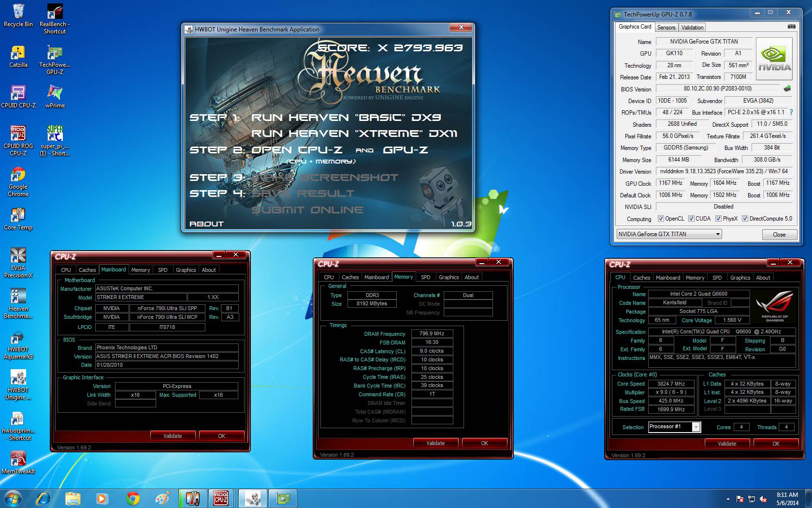
Task: Click the GPU-Z link in Heaven Step 2
Action: pos(406,150)
